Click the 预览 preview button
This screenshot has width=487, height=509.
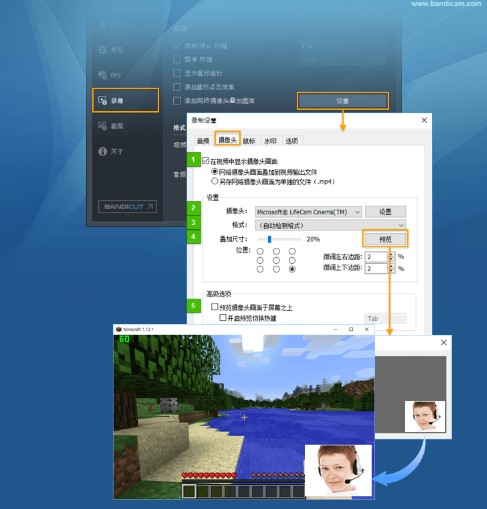point(385,239)
